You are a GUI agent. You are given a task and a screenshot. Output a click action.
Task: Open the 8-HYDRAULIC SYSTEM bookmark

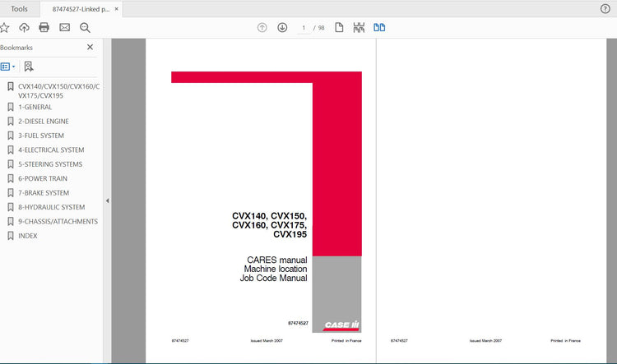[x=52, y=207]
